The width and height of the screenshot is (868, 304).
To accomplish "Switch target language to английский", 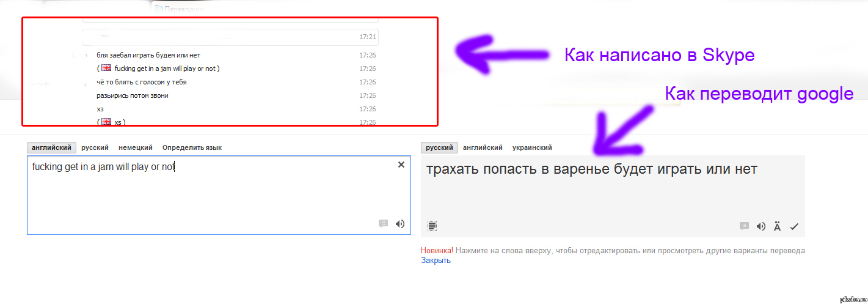I will tap(483, 147).
